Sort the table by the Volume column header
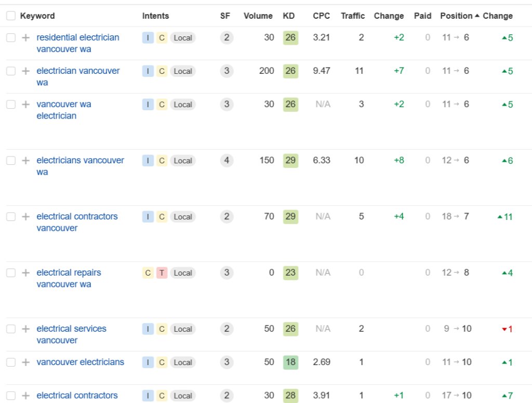This screenshot has height=403, width=532. (x=258, y=16)
